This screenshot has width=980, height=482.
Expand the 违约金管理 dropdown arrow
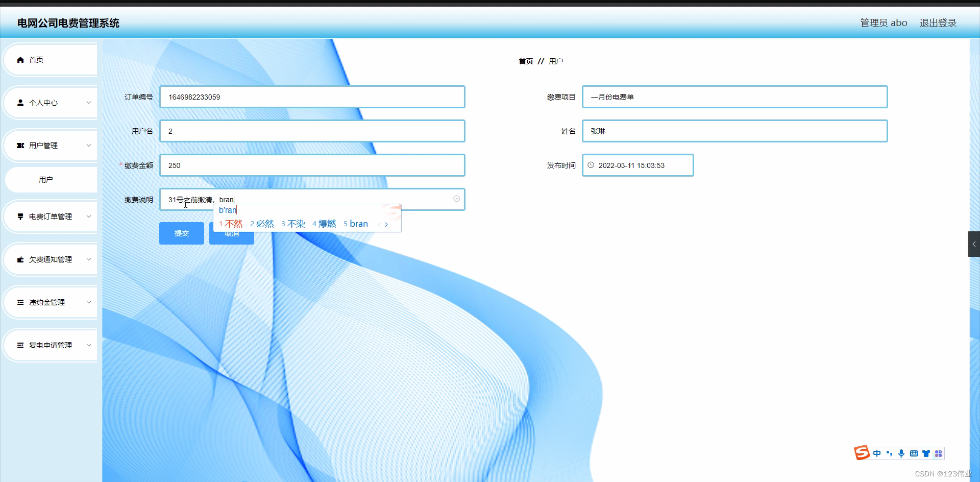[x=89, y=302]
